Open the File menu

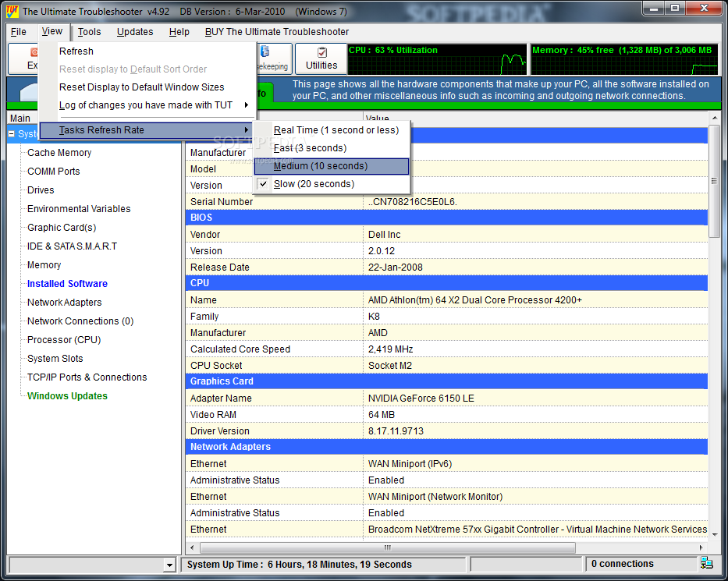(19, 31)
